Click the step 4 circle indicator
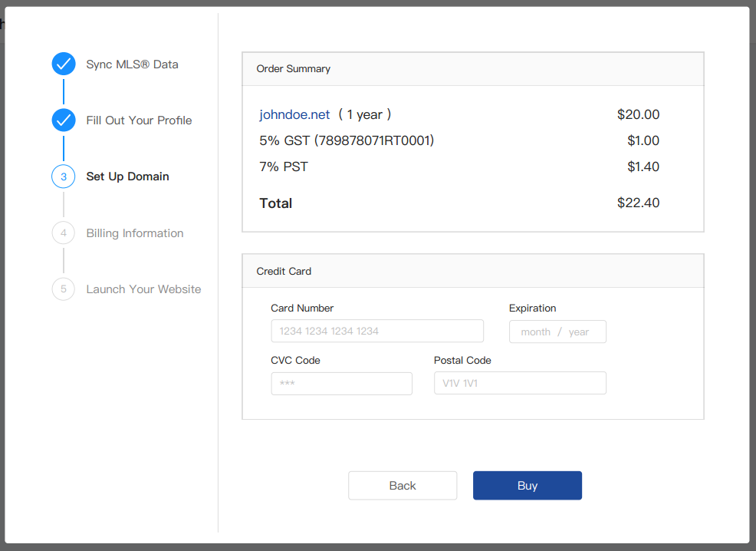 tap(64, 233)
